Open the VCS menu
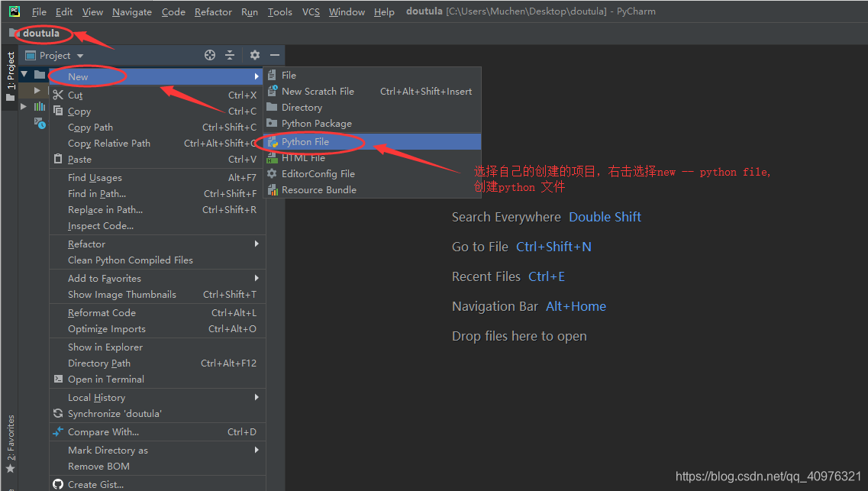This screenshot has width=868, height=491. click(311, 11)
